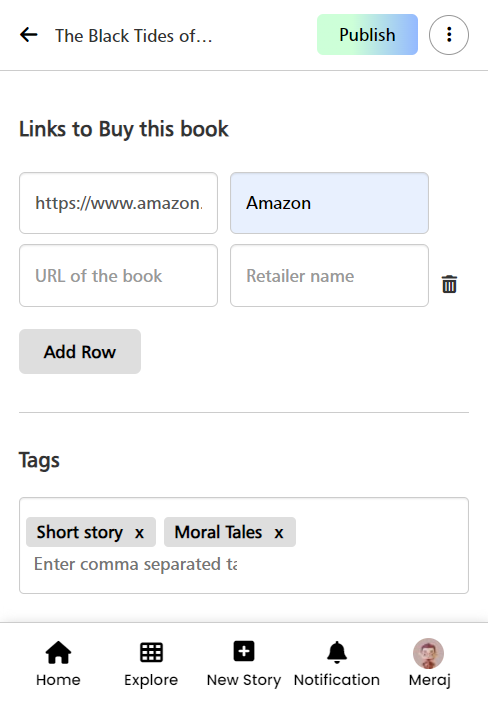Select the empty URL of the book field
Viewport: 488px width, 702px height.
pos(119,275)
